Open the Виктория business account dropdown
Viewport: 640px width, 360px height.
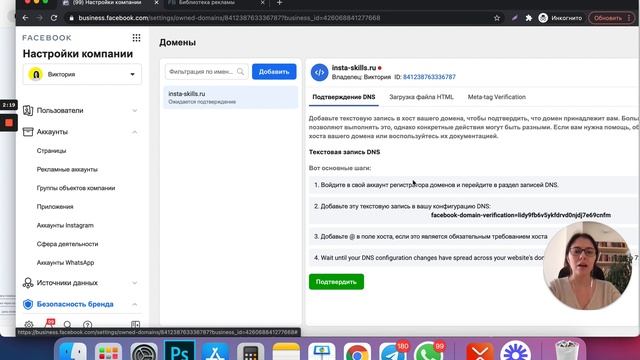click(x=82, y=74)
